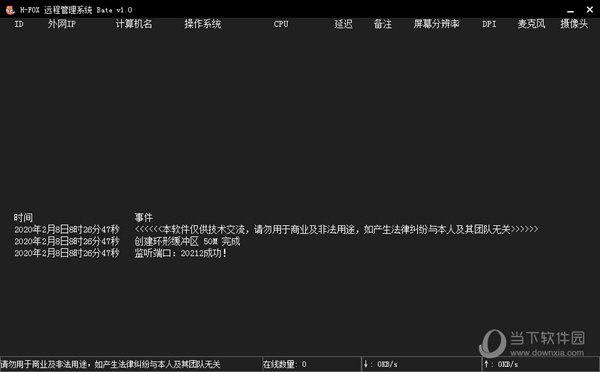Close the H-FOX remote management window
The height and width of the screenshot is (372, 600).
coord(590,10)
